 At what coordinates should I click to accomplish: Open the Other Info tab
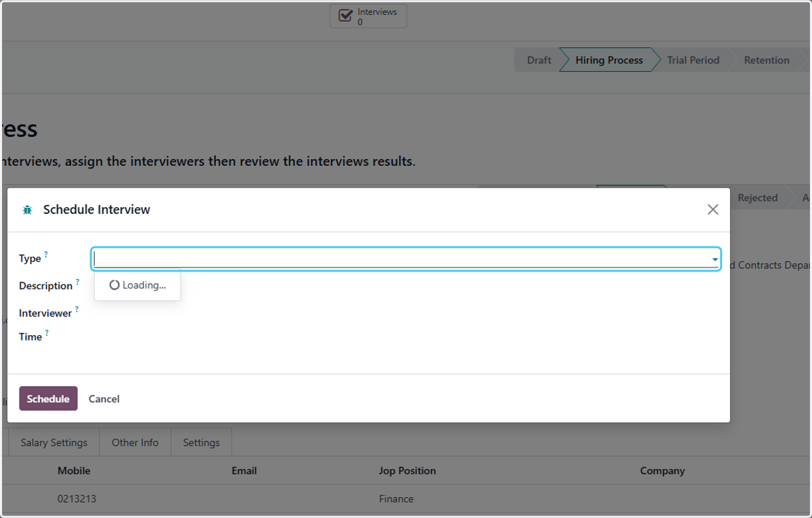[135, 442]
